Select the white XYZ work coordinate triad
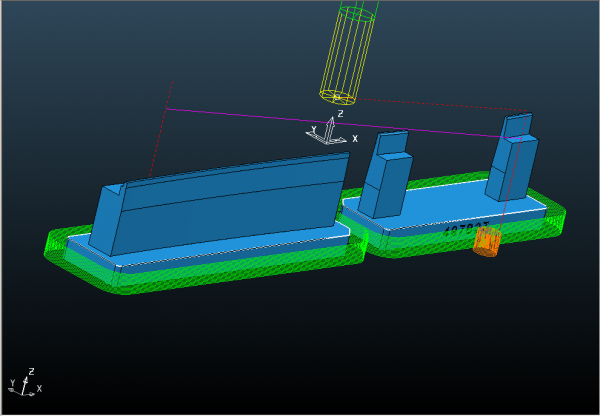The image size is (600, 416). [x=331, y=129]
